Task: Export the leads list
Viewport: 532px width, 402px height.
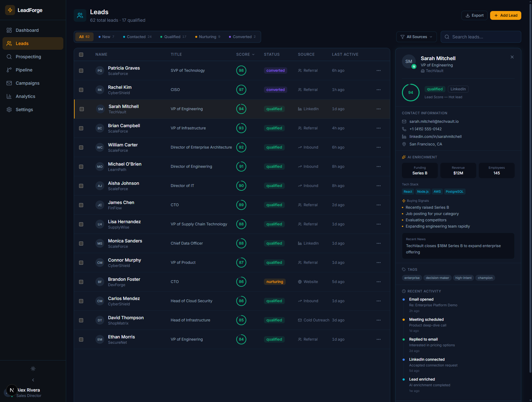Action: 474,15
